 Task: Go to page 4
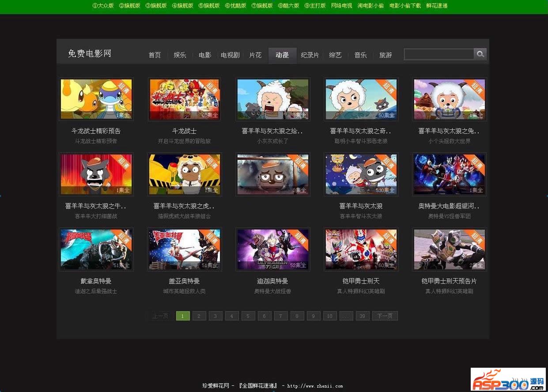[232, 316]
